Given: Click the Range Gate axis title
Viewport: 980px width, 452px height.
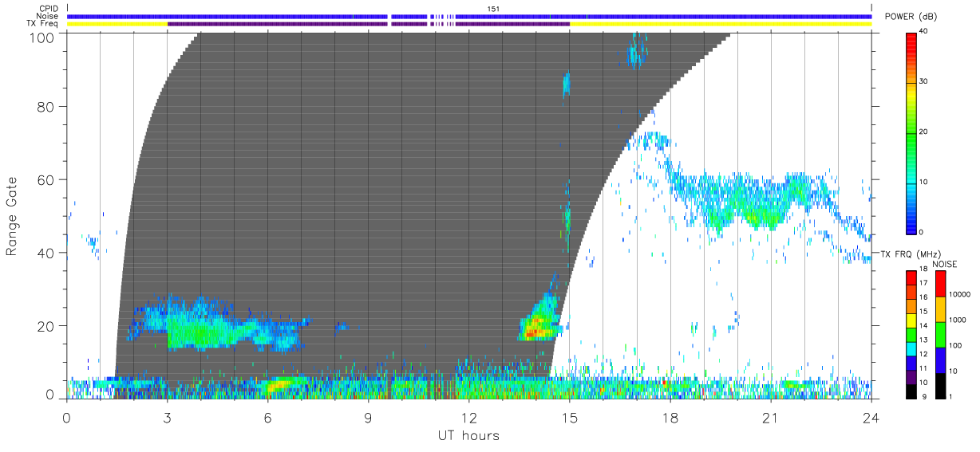Looking at the screenshot, I should pos(12,216).
